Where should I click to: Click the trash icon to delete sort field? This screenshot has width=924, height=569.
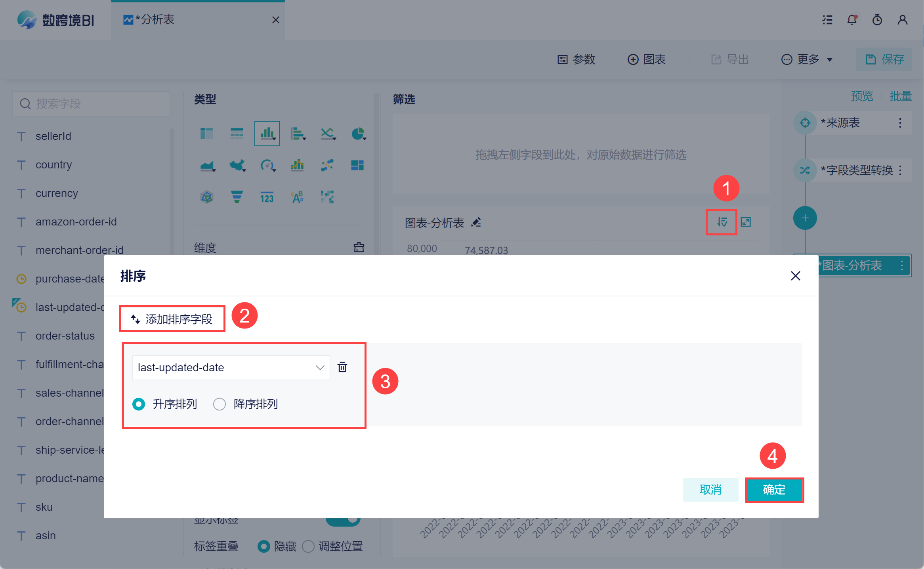342,367
